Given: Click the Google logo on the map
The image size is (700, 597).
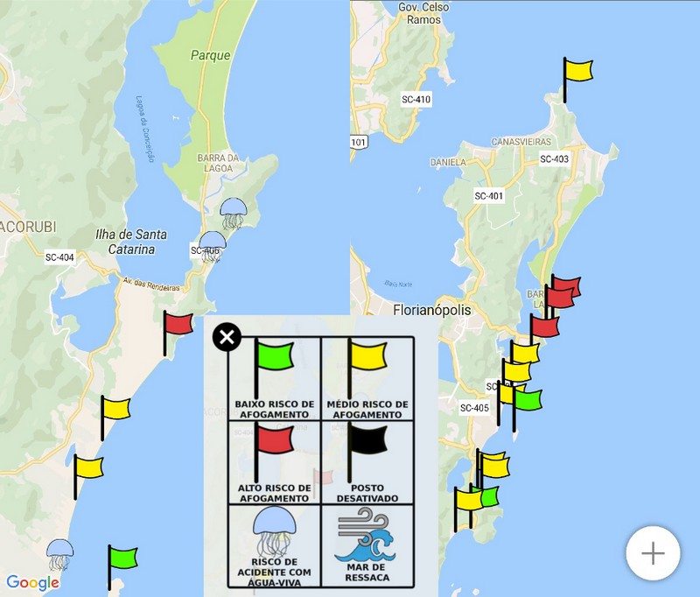Looking at the screenshot, I should coord(32,583).
